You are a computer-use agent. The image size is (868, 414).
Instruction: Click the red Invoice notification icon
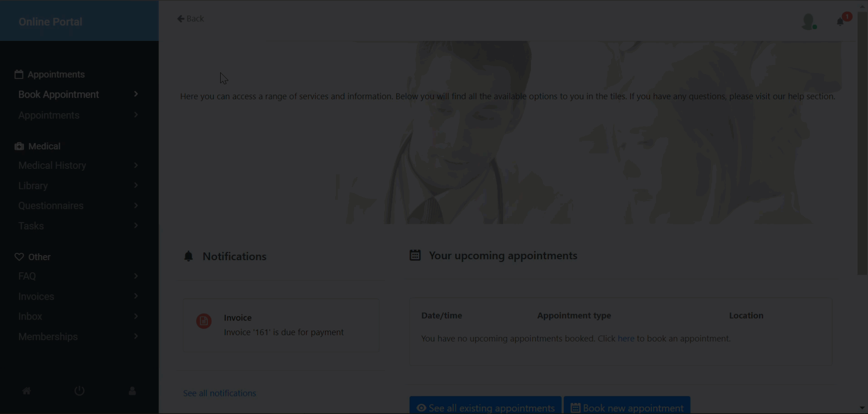(x=204, y=321)
